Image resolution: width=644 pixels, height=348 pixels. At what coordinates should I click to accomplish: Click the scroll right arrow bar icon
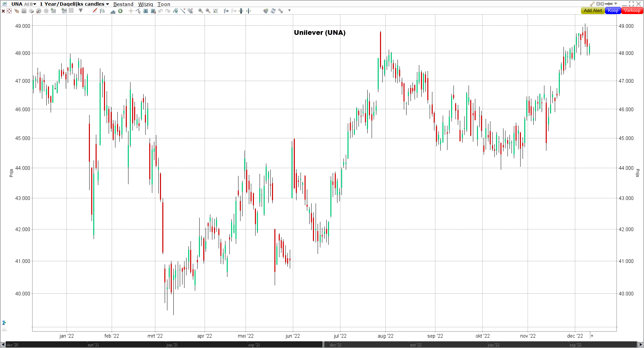pos(226,11)
